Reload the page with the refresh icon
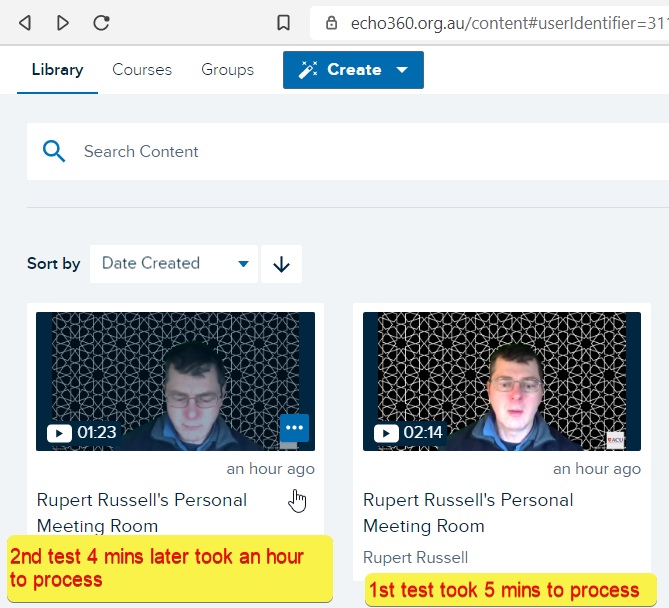669x608 pixels. [101, 23]
